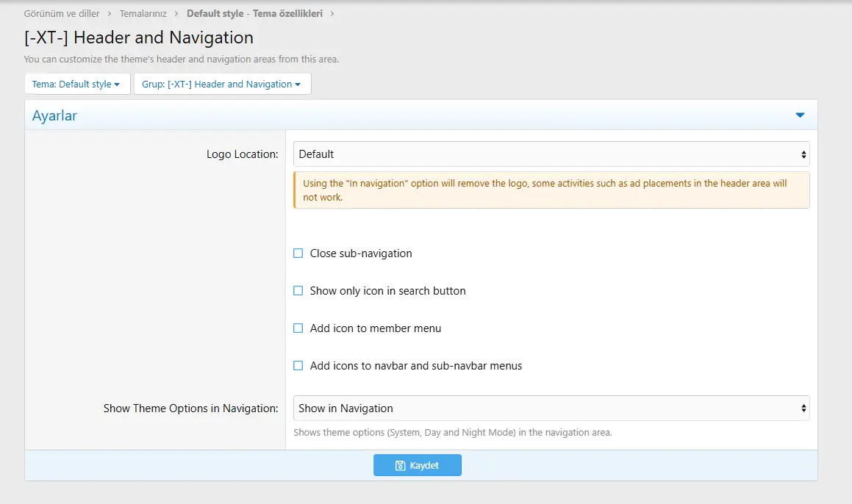
Task: Open Default style - Tema özellikleri breadcrumb
Action: click(x=254, y=14)
